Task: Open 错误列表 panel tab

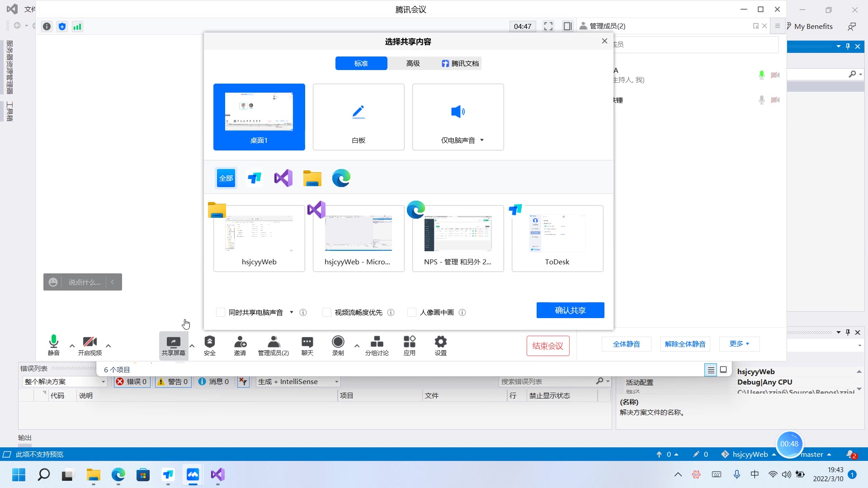Action: coord(34,368)
